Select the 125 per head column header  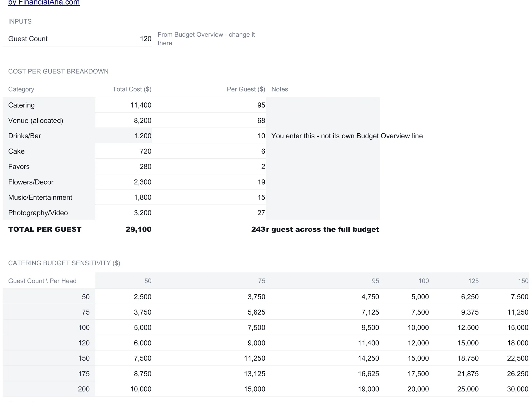click(x=473, y=281)
